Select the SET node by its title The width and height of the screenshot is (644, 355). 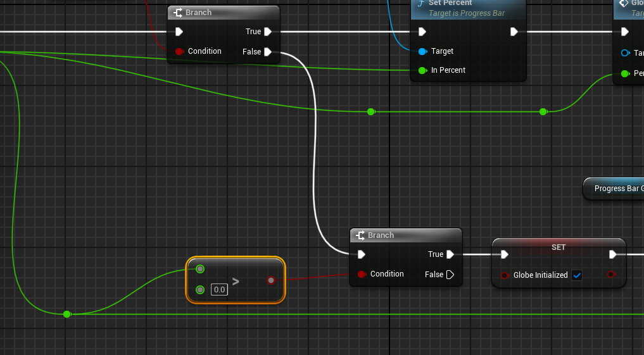pos(558,247)
